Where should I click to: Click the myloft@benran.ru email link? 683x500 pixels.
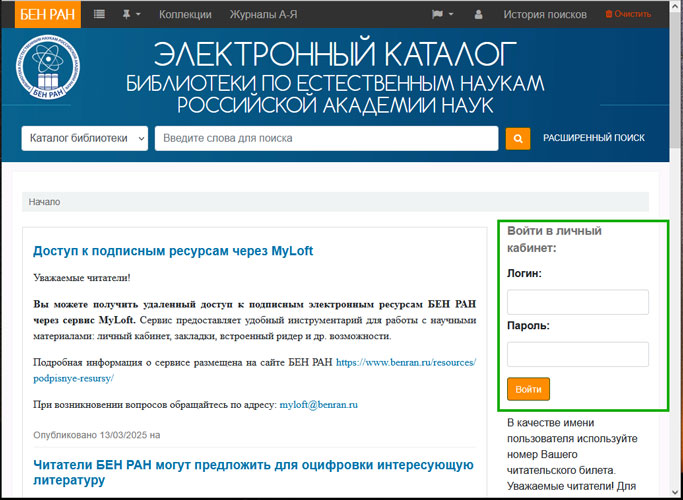(x=318, y=405)
